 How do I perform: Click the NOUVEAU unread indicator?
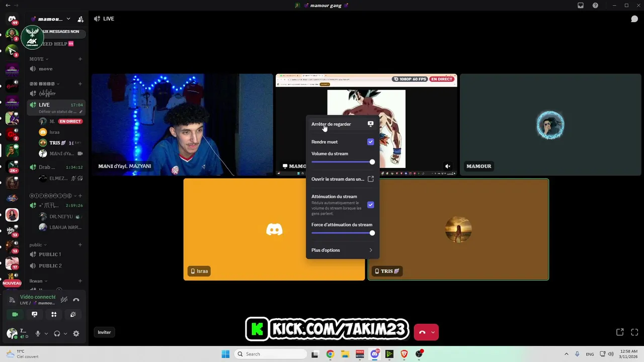[12, 283]
